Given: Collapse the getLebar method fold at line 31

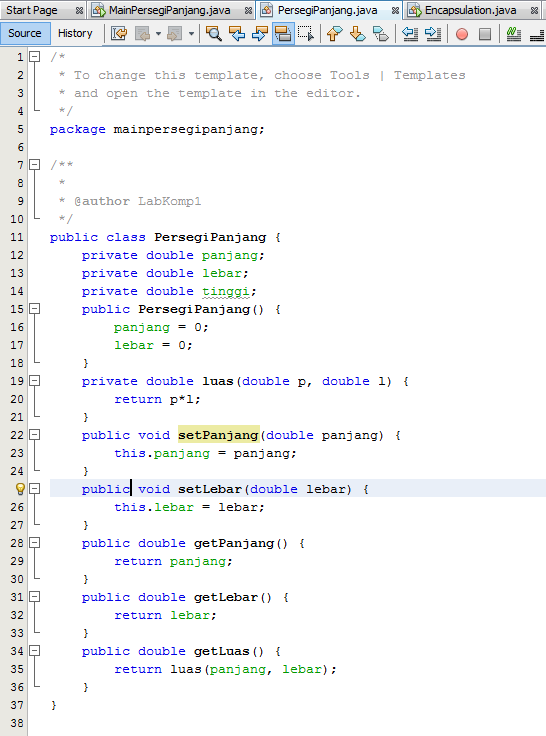Looking at the screenshot, I should (34, 597).
